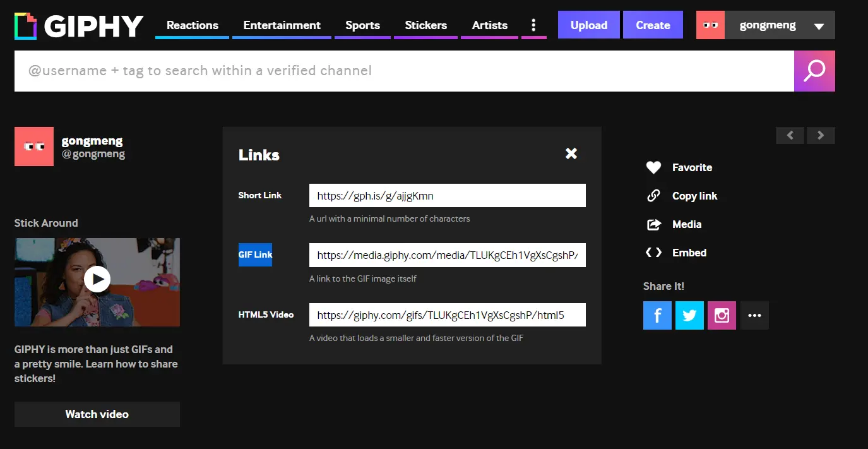The width and height of the screenshot is (868, 449).
Task: Open more sharing options ellipsis
Action: pos(754,315)
